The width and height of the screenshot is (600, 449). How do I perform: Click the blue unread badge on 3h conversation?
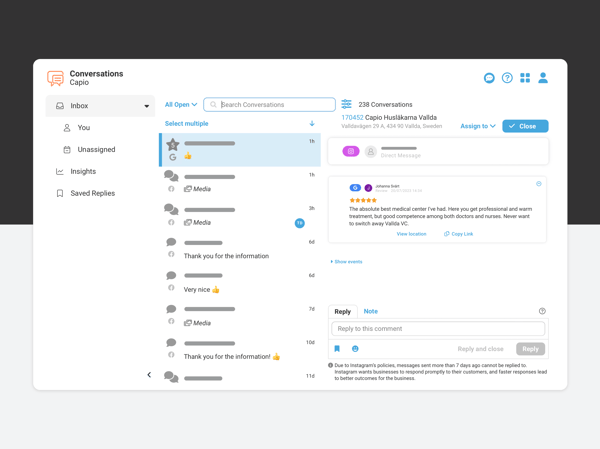(300, 223)
